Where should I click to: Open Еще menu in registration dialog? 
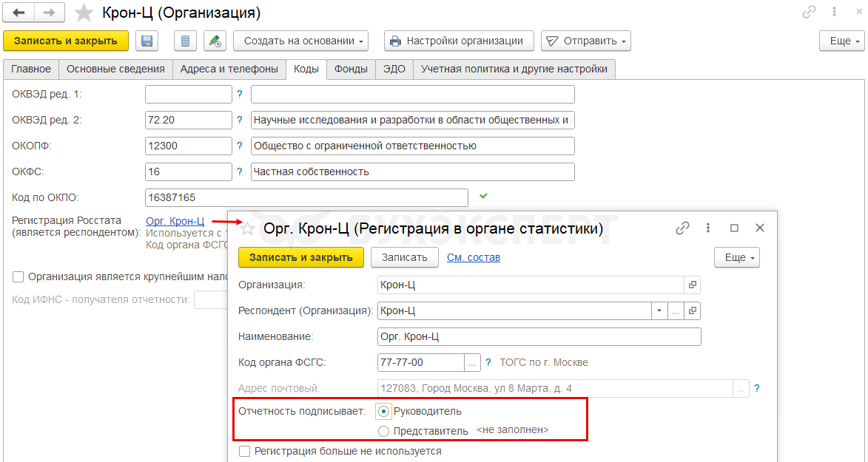coord(737,257)
